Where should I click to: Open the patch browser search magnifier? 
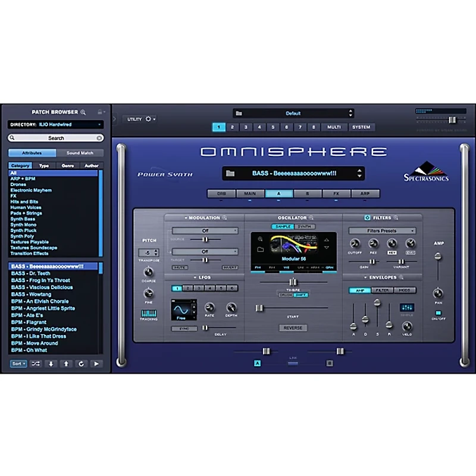point(84,112)
